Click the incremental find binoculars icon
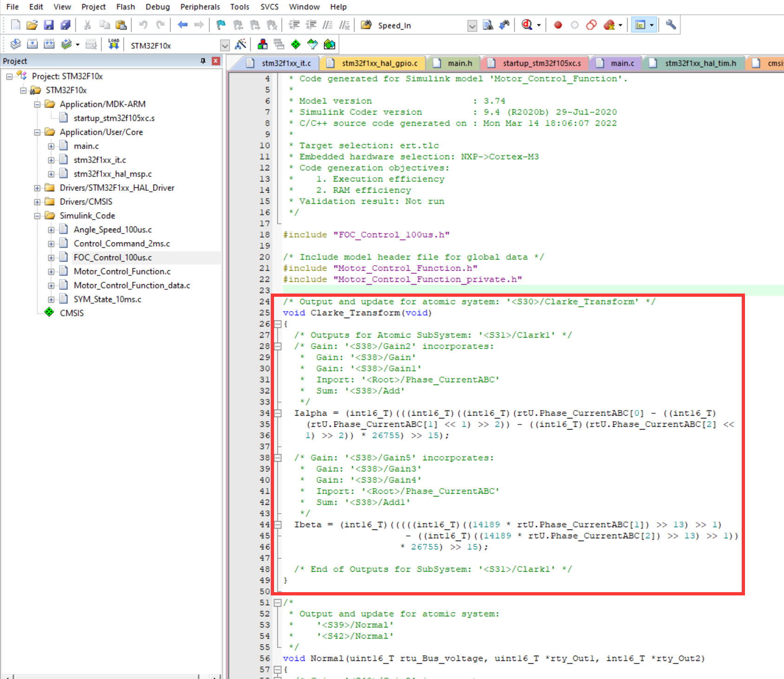 tap(504, 25)
